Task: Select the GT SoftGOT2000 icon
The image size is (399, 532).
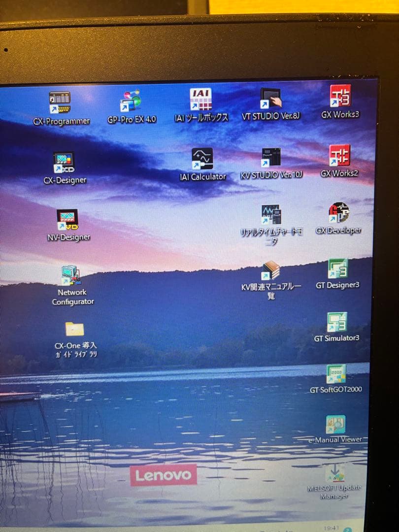Action: tap(335, 374)
